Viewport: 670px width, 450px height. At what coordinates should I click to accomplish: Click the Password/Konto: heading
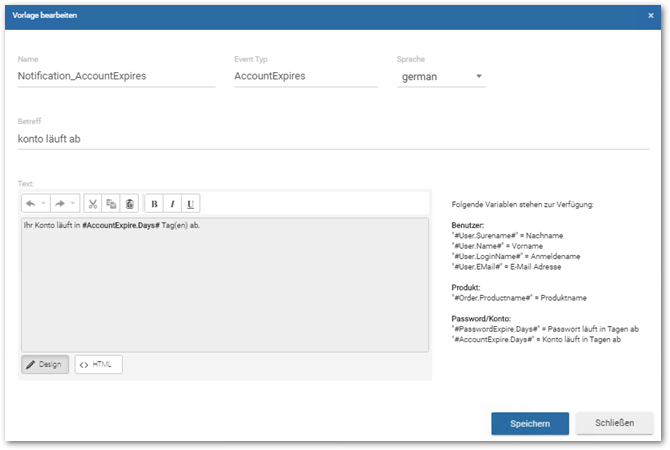[x=481, y=319]
